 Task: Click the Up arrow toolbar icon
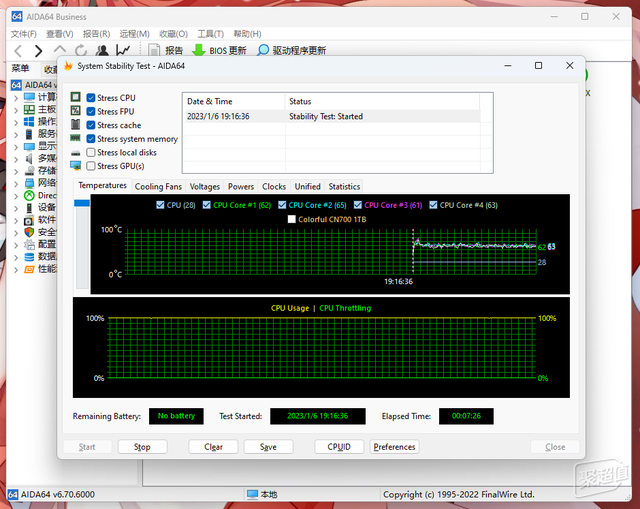(60, 50)
